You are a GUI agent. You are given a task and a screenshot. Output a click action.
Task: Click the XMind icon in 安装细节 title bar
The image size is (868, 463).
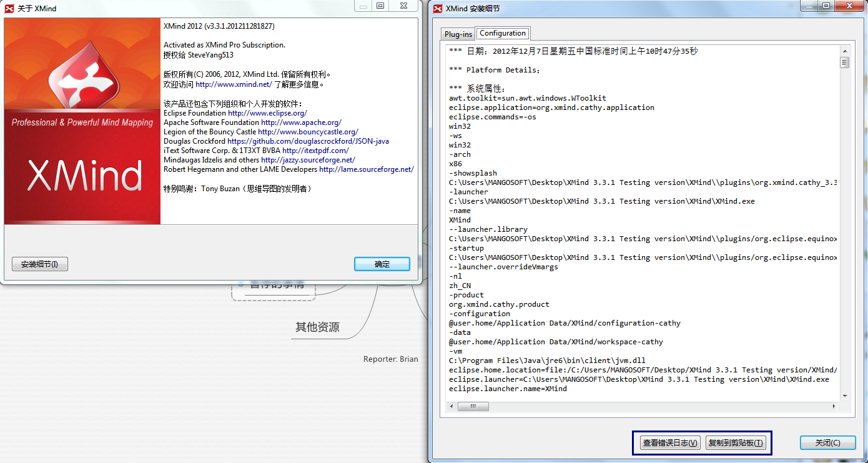pos(438,8)
